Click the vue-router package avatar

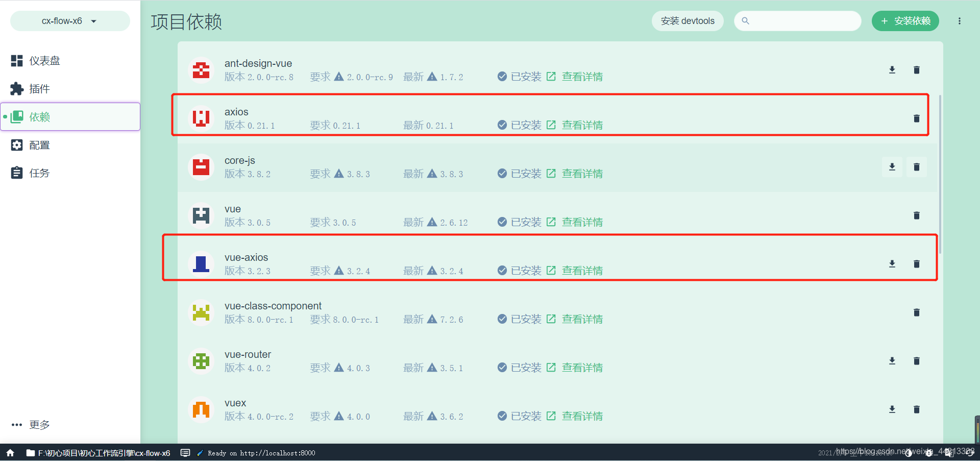pos(201,361)
